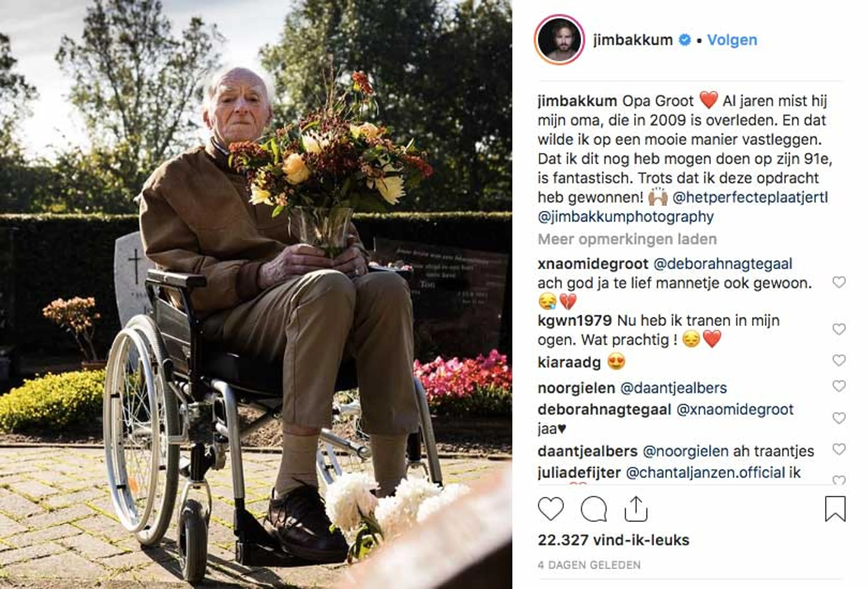Click the elderly man photo
The height and width of the screenshot is (589, 868).
point(256,295)
